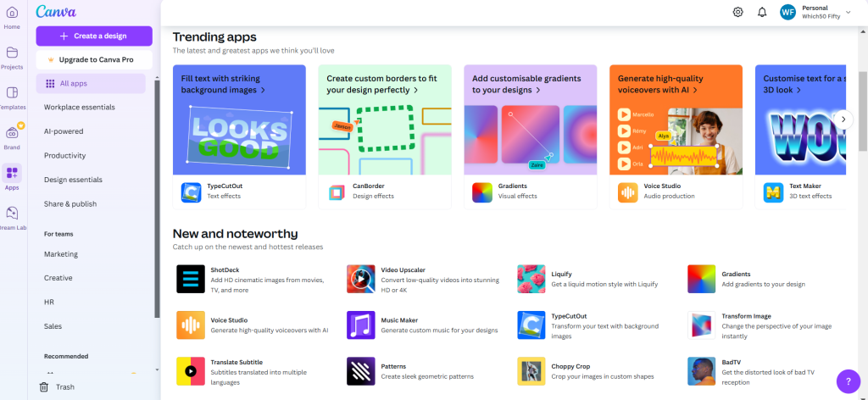
Task: Open the settings gear icon
Action: 737,12
